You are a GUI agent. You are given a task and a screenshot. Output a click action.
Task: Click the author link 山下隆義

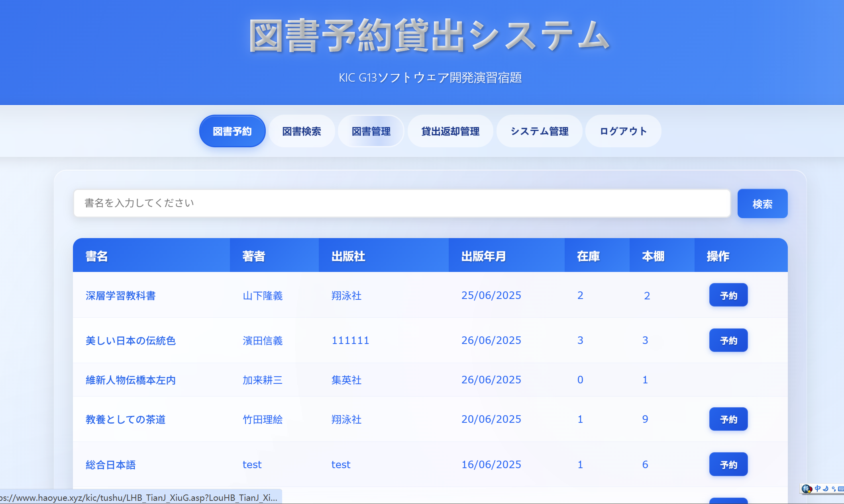click(263, 295)
